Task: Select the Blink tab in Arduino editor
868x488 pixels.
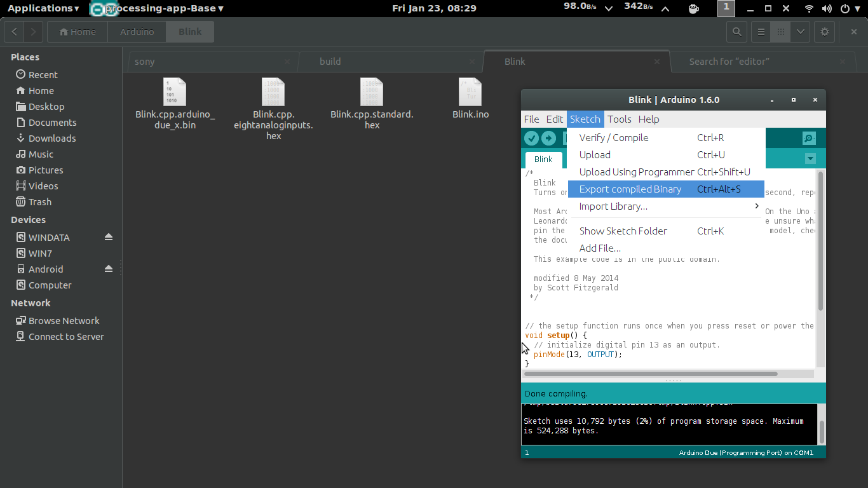Action: [543, 159]
